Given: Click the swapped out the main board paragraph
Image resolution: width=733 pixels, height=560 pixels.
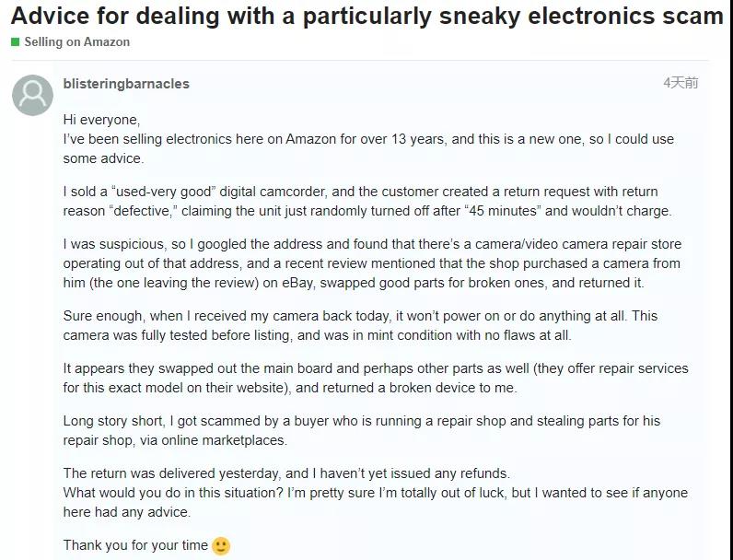Looking at the screenshot, I should (x=376, y=378).
